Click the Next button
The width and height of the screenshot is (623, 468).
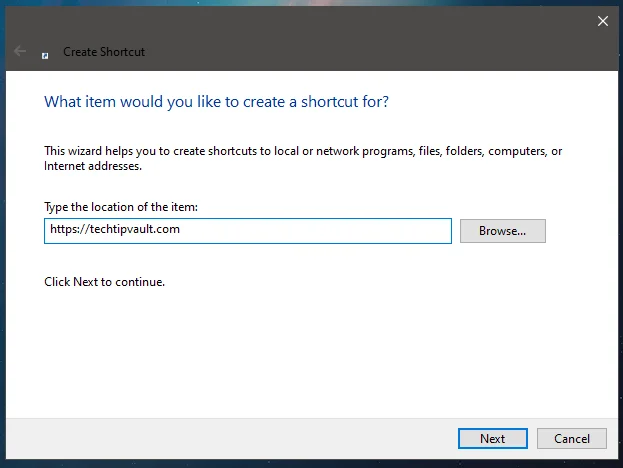click(x=493, y=439)
